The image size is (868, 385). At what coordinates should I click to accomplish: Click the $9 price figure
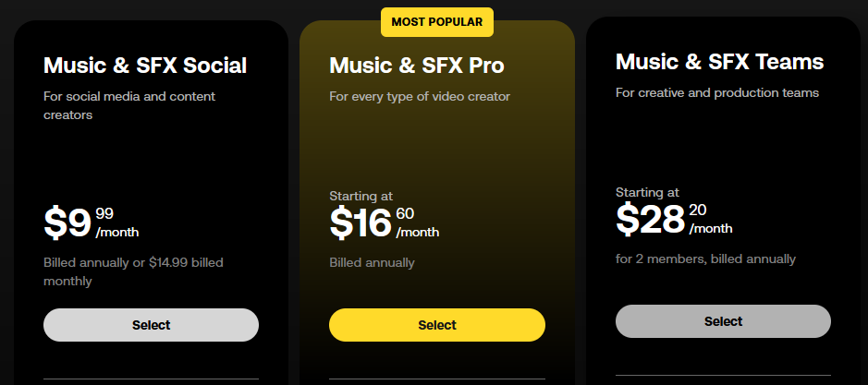pos(67,223)
